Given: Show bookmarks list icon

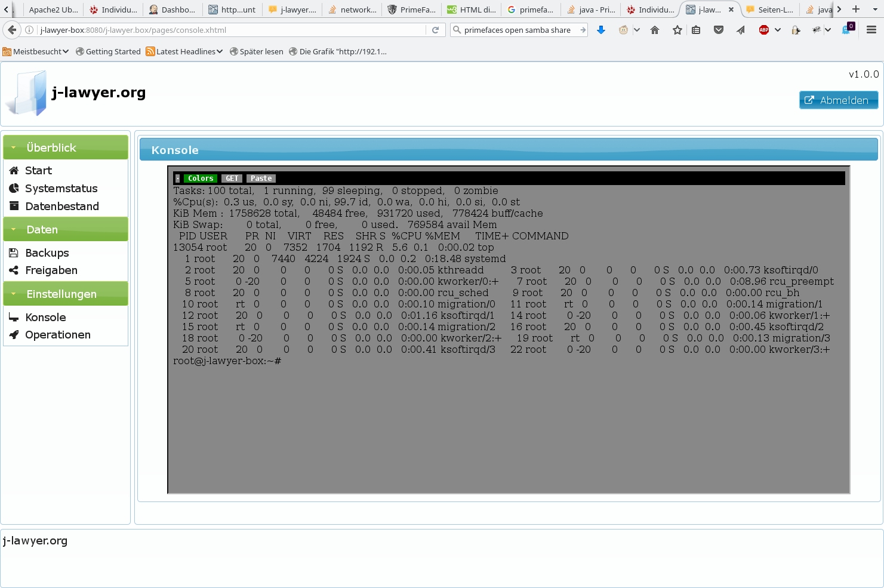Looking at the screenshot, I should pyautogui.click(x=696, y=30).
